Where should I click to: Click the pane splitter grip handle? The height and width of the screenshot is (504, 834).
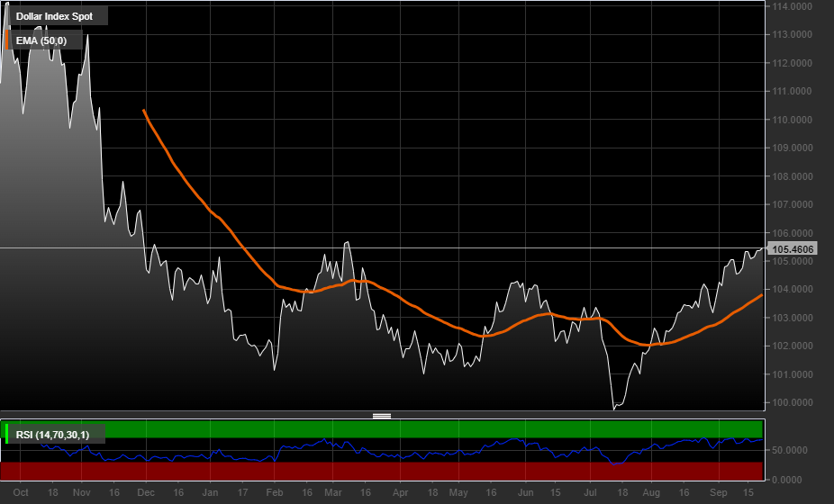[x=382, y=416]
